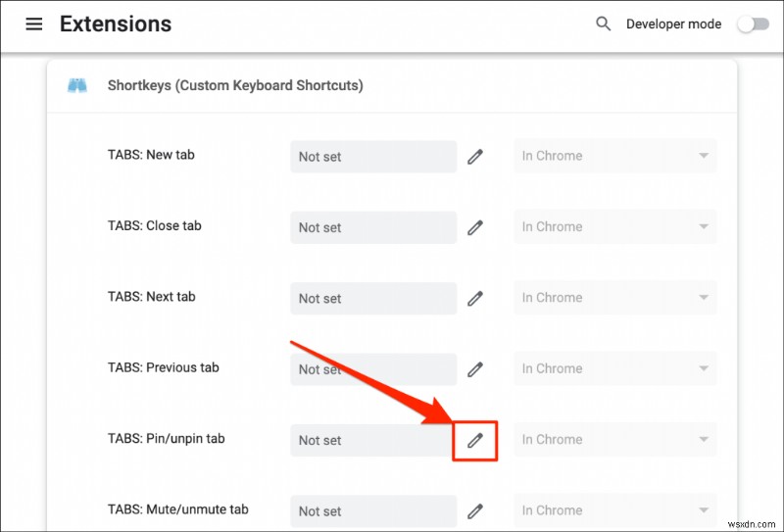Screen dimensions: 784x532
Task: Click the Close tab shortcut field
Action: pyautogui.click(x=372, y=227)
